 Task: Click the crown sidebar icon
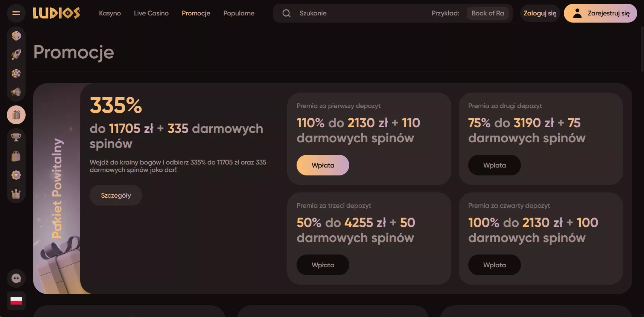[16, 194]
